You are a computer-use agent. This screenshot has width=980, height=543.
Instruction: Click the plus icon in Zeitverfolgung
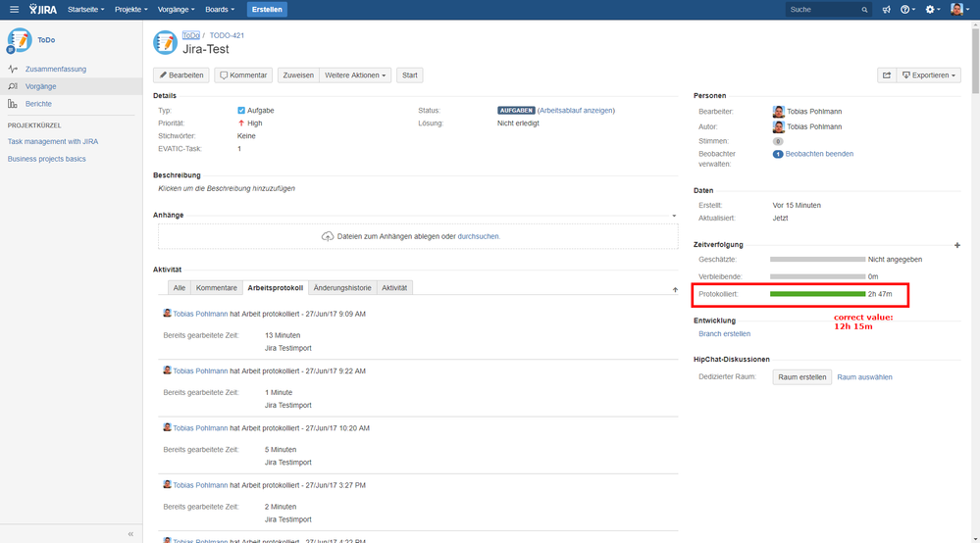point(956,245)
